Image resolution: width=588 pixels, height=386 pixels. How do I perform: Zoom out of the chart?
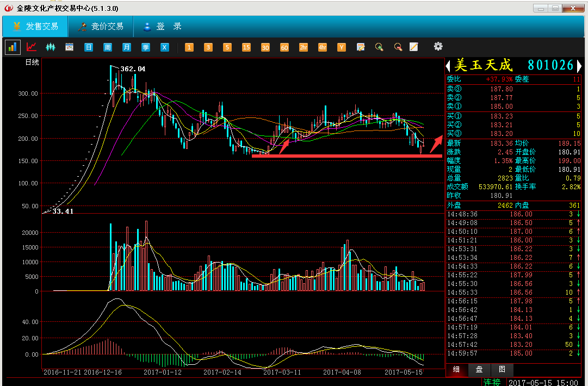[x=398, y=47]
